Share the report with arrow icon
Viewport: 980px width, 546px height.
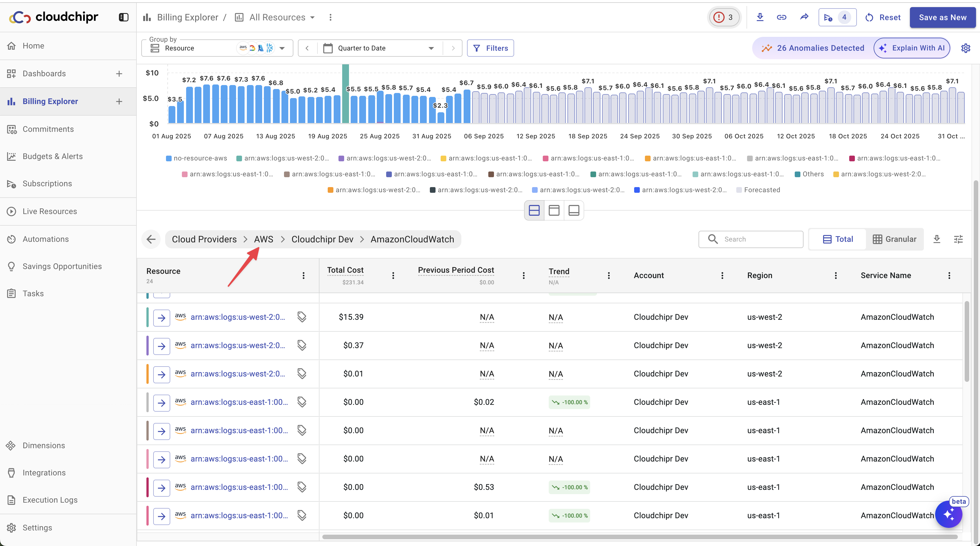(804, 17)
